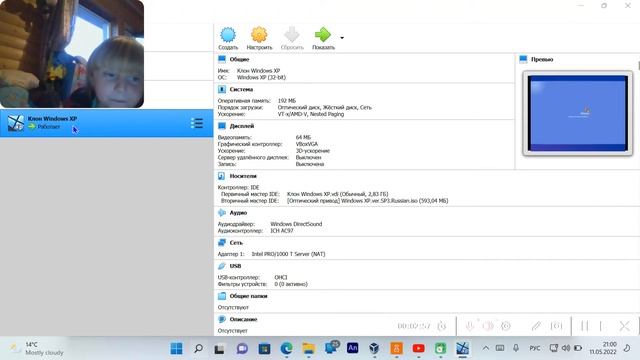The height and width of the screenshot is (360, 640).
Task: Click the Windows XP icon in the machine list
Action: pos(16,123)
